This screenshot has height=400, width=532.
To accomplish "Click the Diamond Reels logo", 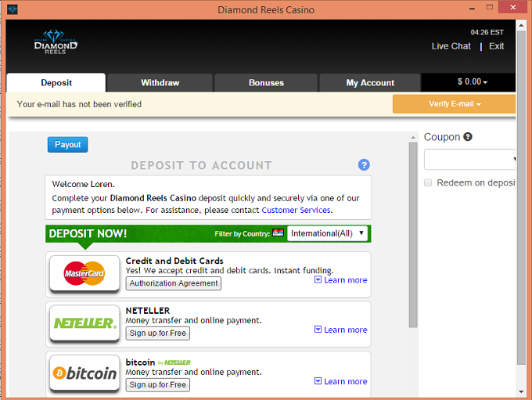I will coord(56,42).
